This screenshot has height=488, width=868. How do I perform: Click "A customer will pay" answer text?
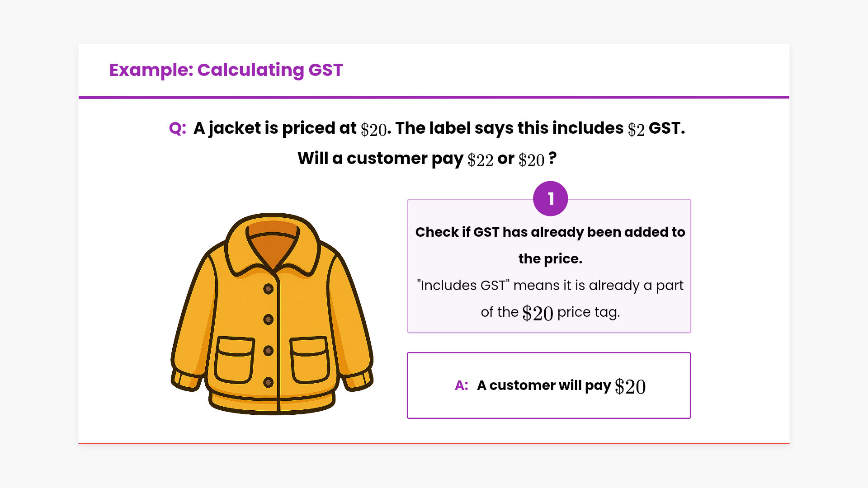[x=544, y=385]
